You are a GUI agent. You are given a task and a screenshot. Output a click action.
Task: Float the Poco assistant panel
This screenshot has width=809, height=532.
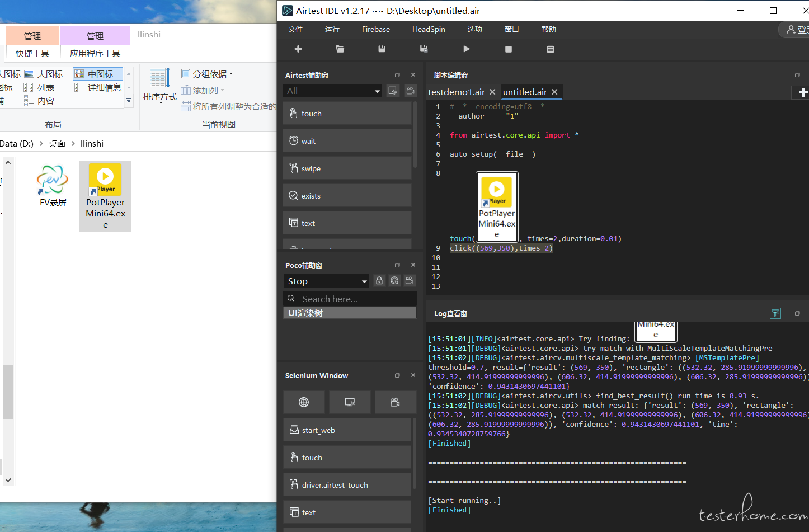click(397, 265)
